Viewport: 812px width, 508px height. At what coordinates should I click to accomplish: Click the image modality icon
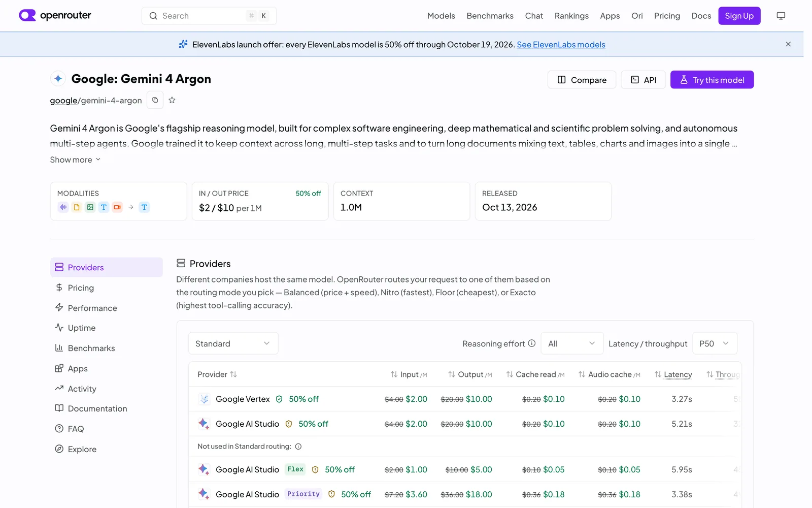click(90, 207)
